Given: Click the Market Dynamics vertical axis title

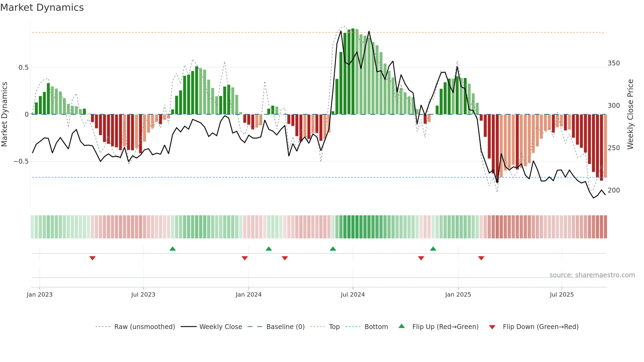Looking at the screenshot, I should pos(4,114).
